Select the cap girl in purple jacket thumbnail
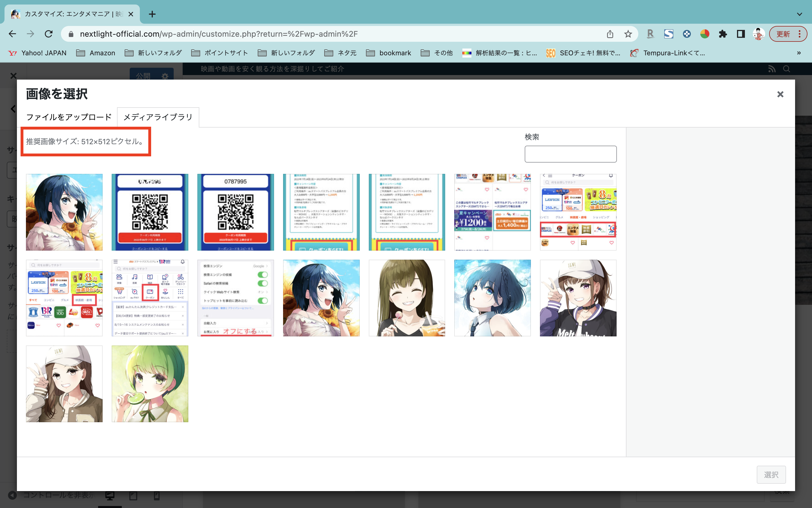 [578, 298]
